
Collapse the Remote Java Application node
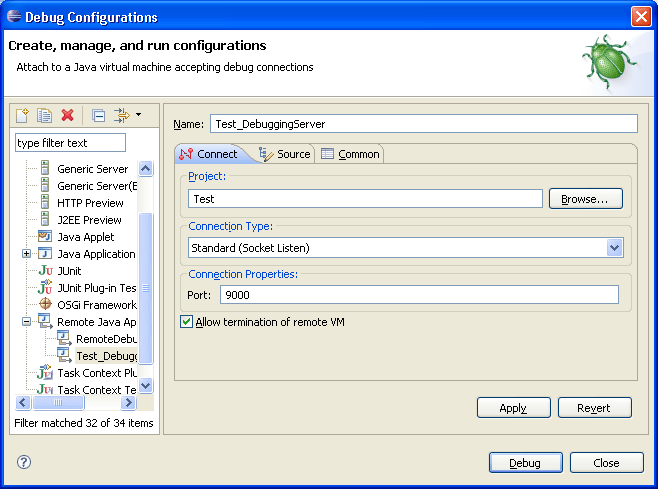coord(26,322)
